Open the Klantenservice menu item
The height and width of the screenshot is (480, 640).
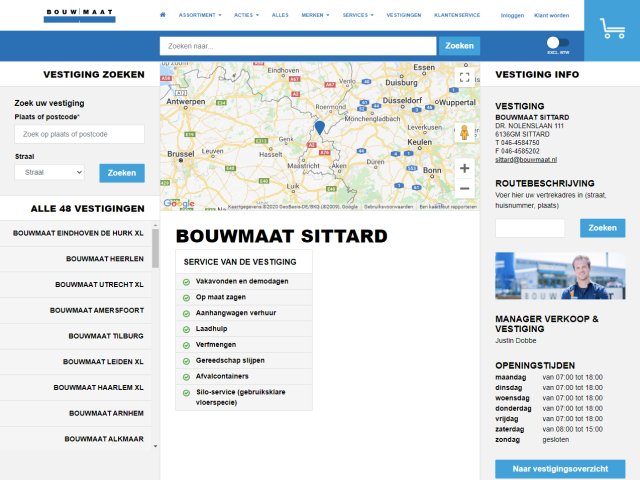click(x=456, y=16)
